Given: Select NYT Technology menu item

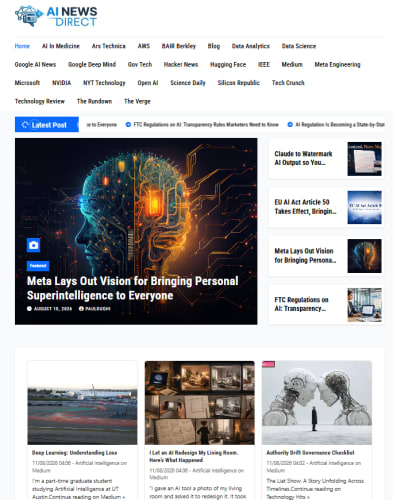Looking at the screenshot, I should [104, 83].
